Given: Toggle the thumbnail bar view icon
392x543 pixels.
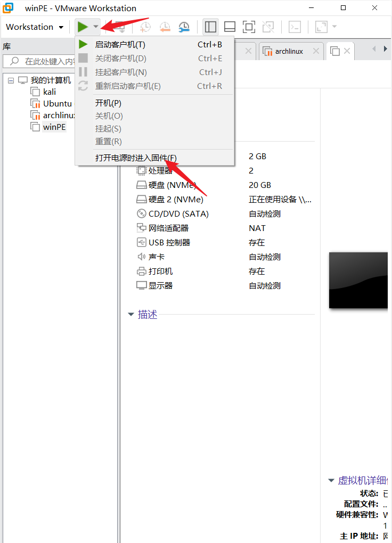Looking at the screenshot, I should (x=230, y=27).
